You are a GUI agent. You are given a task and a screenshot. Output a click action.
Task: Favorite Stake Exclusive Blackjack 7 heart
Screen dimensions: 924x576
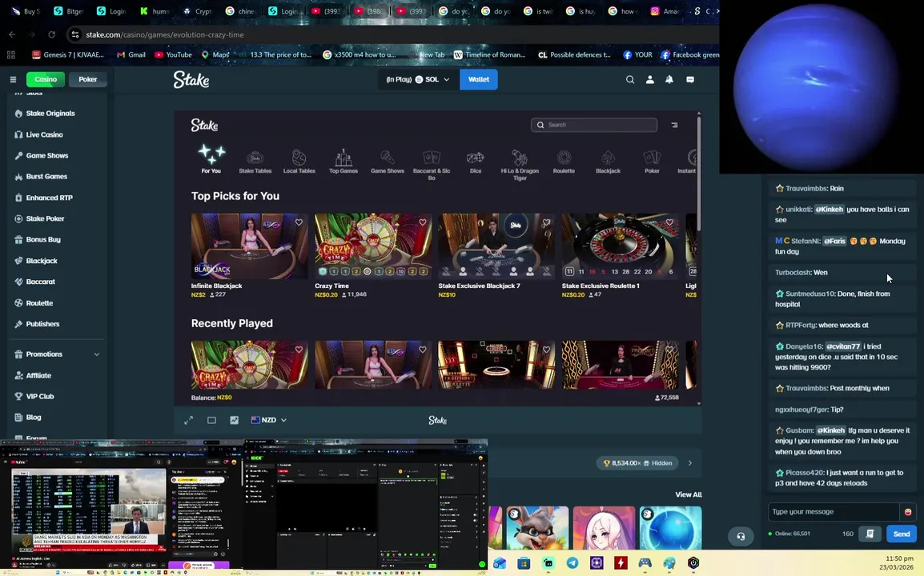(x=546, y=222)
